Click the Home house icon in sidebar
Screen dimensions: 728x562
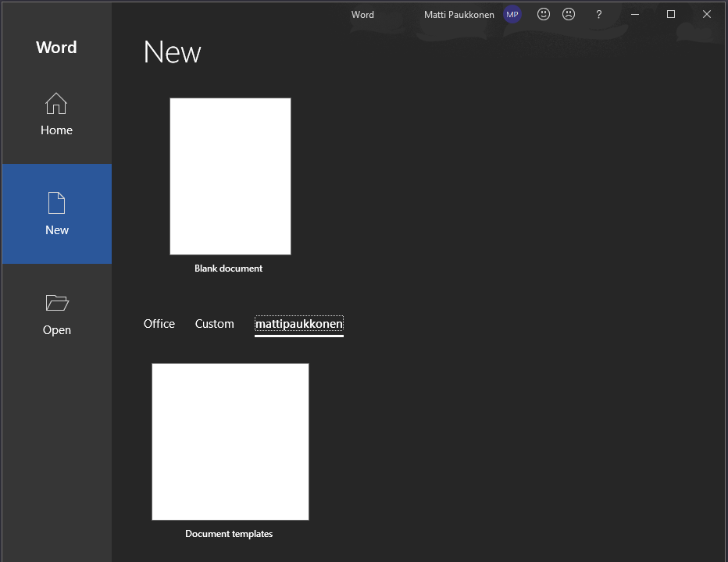[56, 104]
